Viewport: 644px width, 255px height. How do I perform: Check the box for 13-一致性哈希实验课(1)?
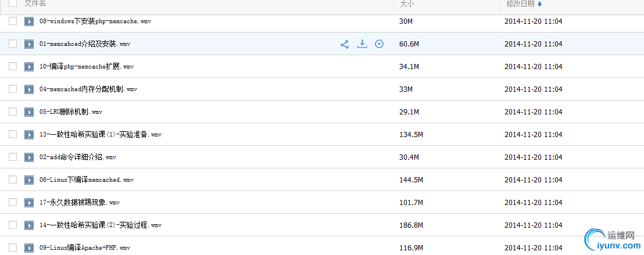[x=13, y=134]
